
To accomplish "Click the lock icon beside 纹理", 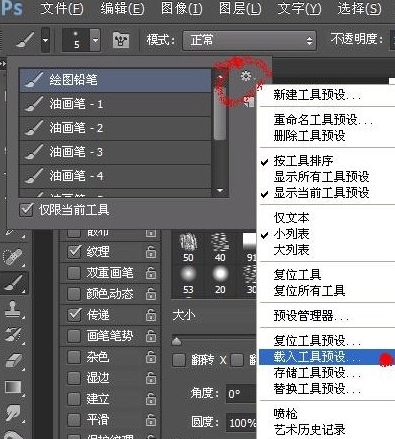I will click(x=151, y=252).
